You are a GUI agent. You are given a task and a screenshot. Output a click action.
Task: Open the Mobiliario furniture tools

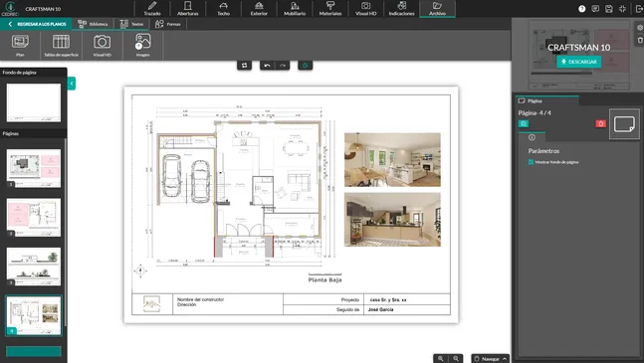295,9
